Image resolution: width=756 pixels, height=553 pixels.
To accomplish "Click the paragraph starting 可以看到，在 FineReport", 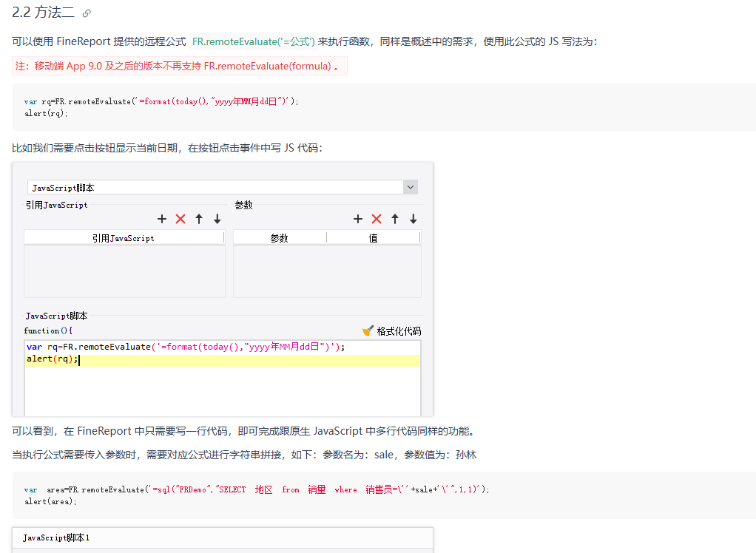I will [x=245, y=431].
